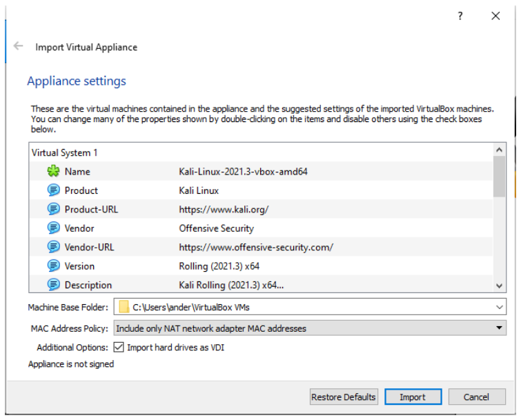The width and height of the screenshot is (521, 420).
Task: Select Kali-Linux-2021.3-vbox-amd64 name value
Action: 243,172
